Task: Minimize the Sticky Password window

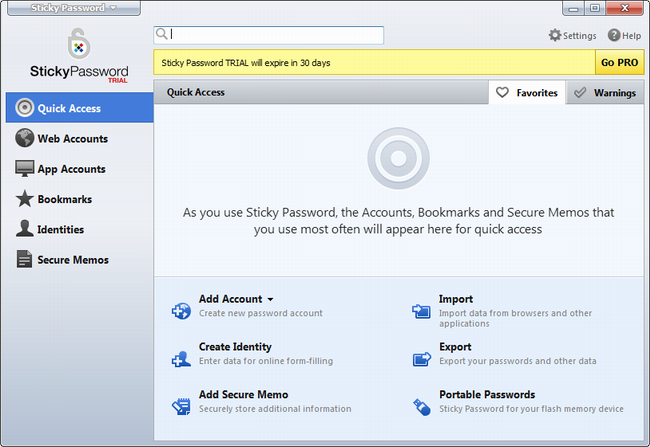Action: click(x=573, y=8)
